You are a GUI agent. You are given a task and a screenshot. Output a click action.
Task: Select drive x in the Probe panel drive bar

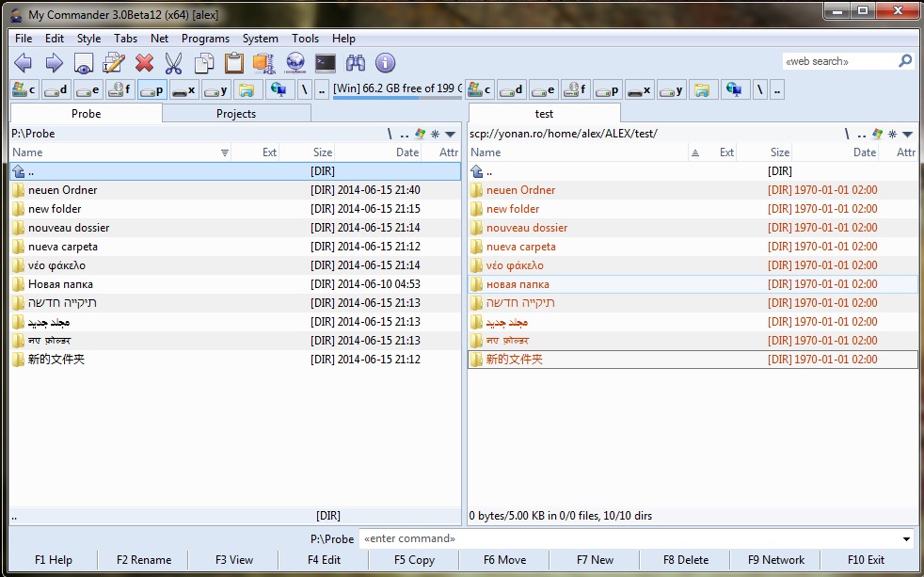183,90
